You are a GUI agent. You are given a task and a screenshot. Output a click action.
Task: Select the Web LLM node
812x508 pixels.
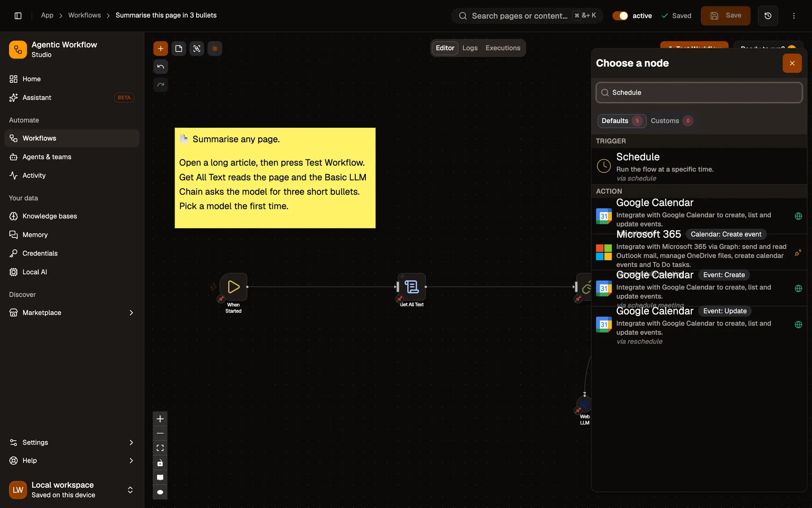tap(585, 405)
